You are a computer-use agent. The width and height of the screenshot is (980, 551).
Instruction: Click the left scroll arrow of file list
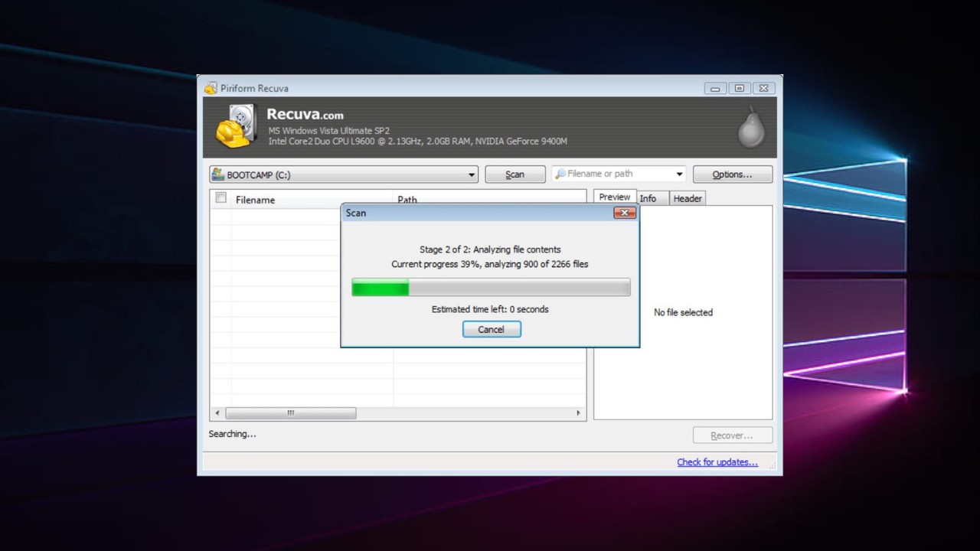tap(217, 413)
